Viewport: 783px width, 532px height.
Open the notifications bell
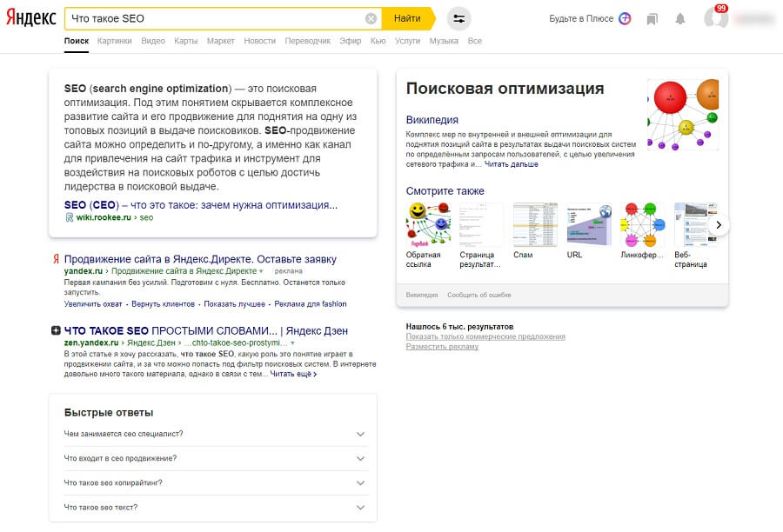pos(680,19)
